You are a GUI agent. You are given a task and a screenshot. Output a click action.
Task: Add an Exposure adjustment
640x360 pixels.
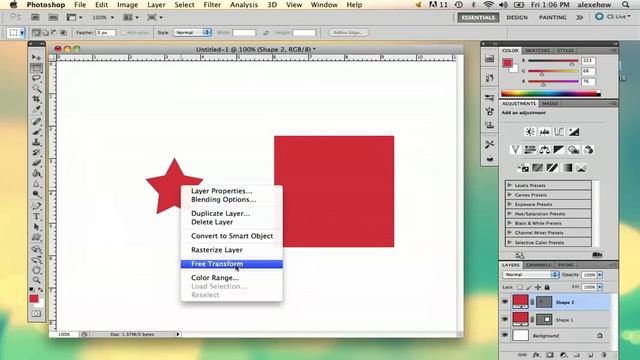(x=573, y=132)
